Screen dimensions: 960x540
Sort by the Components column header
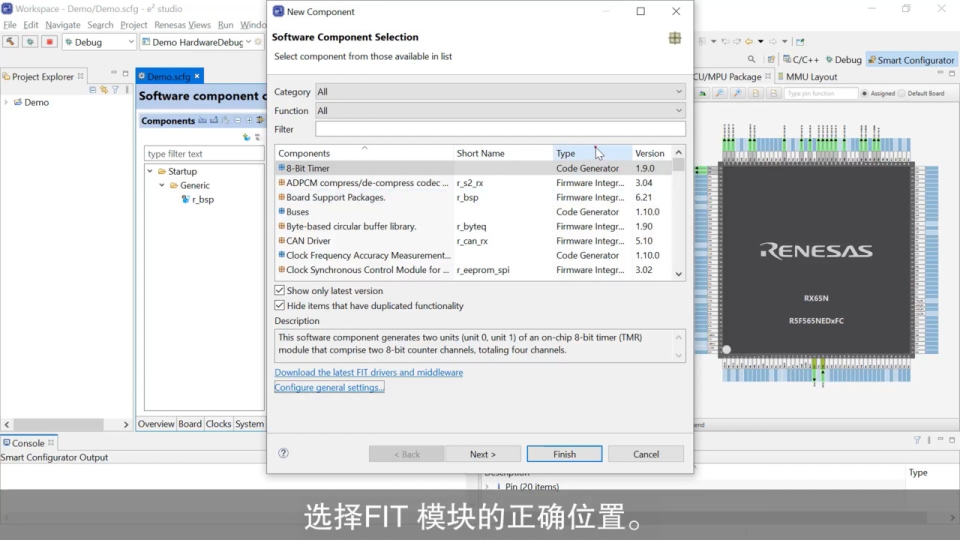pos(364,153)
